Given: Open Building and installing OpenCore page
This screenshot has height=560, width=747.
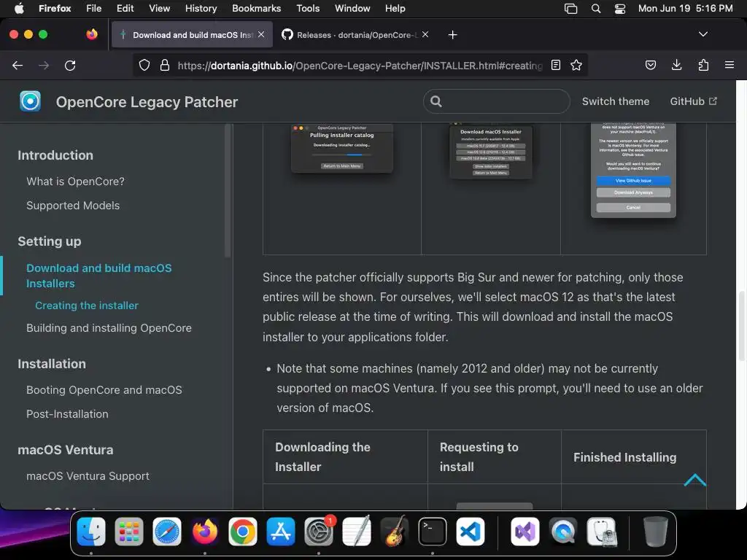Looking at the screenshot, I should click(x=109, y=328).
